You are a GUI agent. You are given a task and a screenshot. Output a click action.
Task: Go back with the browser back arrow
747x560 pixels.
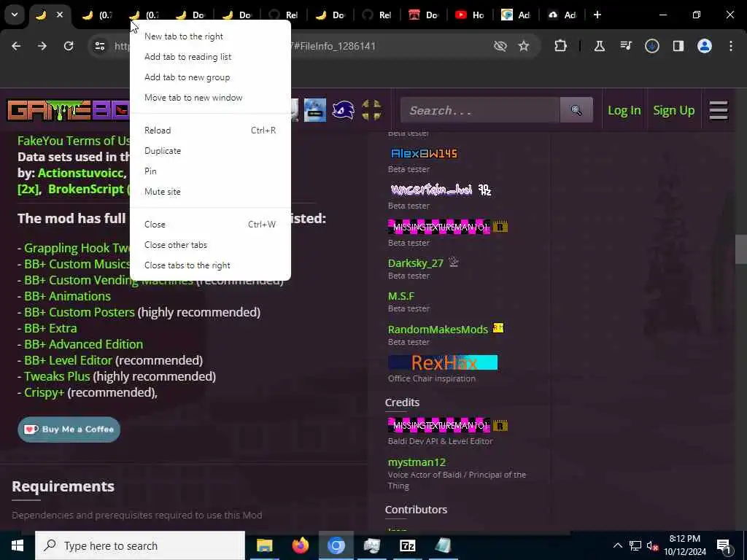16,46
